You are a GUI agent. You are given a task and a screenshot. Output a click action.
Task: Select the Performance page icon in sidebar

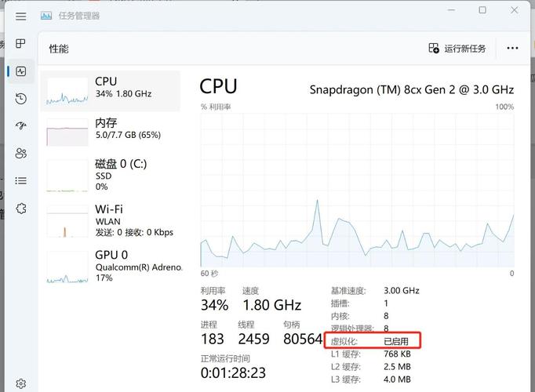[x=21, y=71]
